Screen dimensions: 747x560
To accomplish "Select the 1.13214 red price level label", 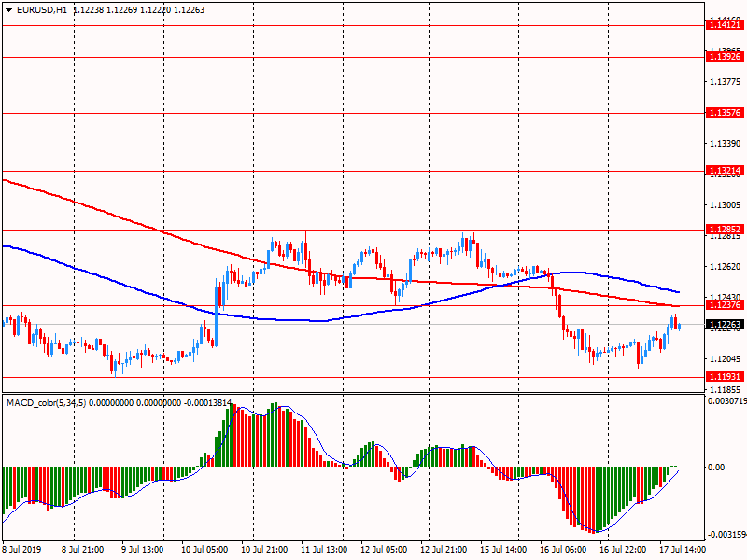I will 726,171.
